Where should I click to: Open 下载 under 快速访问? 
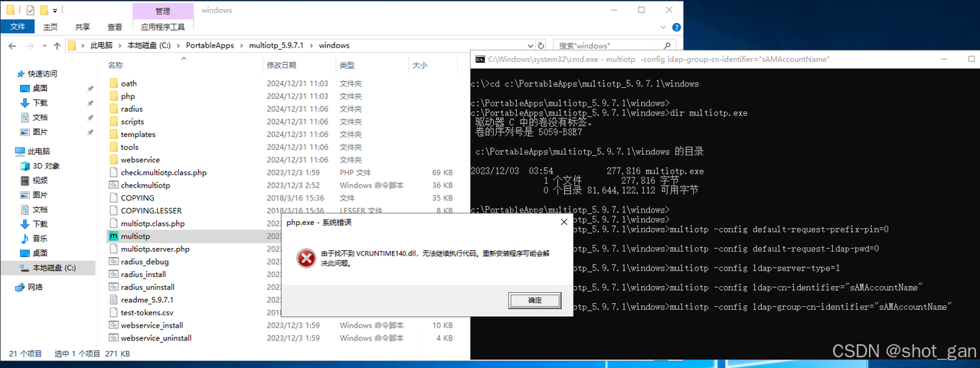click(x=40, y=103)
